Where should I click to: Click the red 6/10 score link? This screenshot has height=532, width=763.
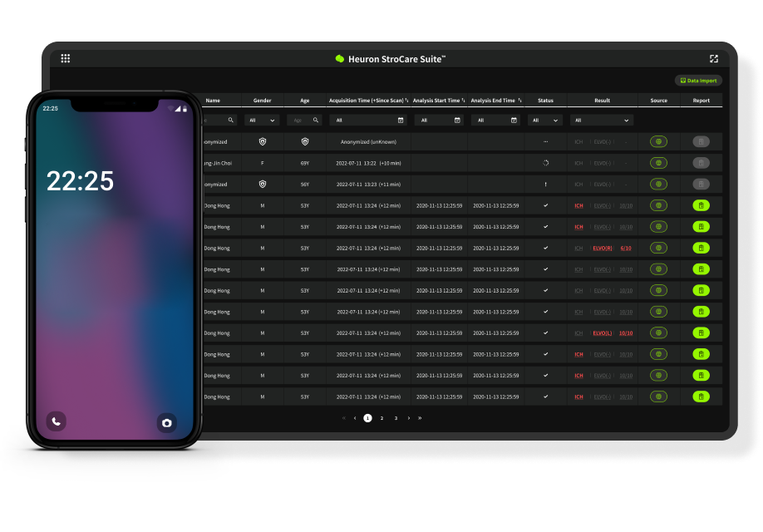(626, 249)
